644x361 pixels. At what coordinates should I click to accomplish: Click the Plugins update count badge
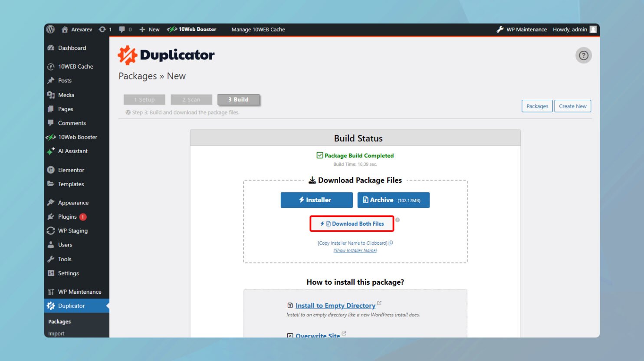pyautogui.click(x=83, y=217)
